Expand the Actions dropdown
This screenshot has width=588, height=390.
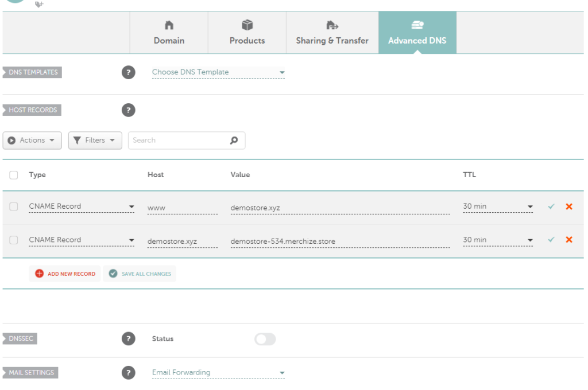pos(32,141)
